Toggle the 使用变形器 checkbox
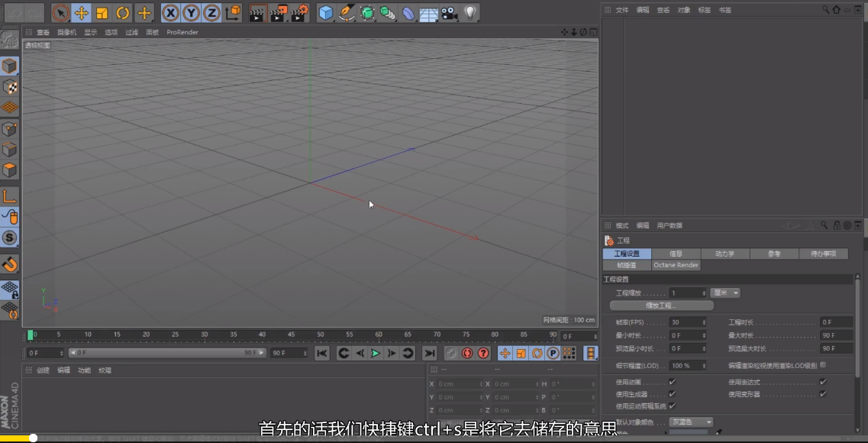 (x=823, y=393)
